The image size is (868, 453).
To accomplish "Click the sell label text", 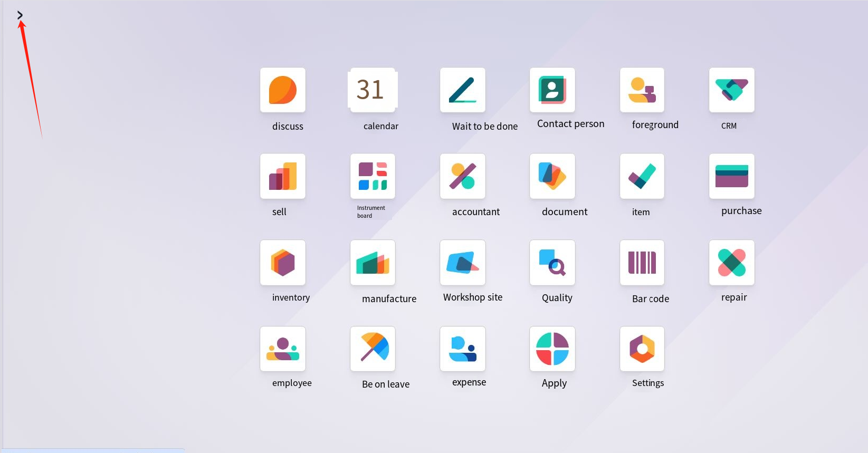I will (279, 212).
